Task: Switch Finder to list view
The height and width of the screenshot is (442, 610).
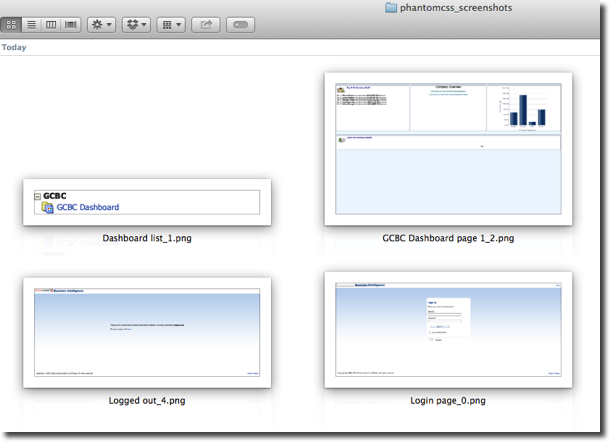Action: pos(32,25)
